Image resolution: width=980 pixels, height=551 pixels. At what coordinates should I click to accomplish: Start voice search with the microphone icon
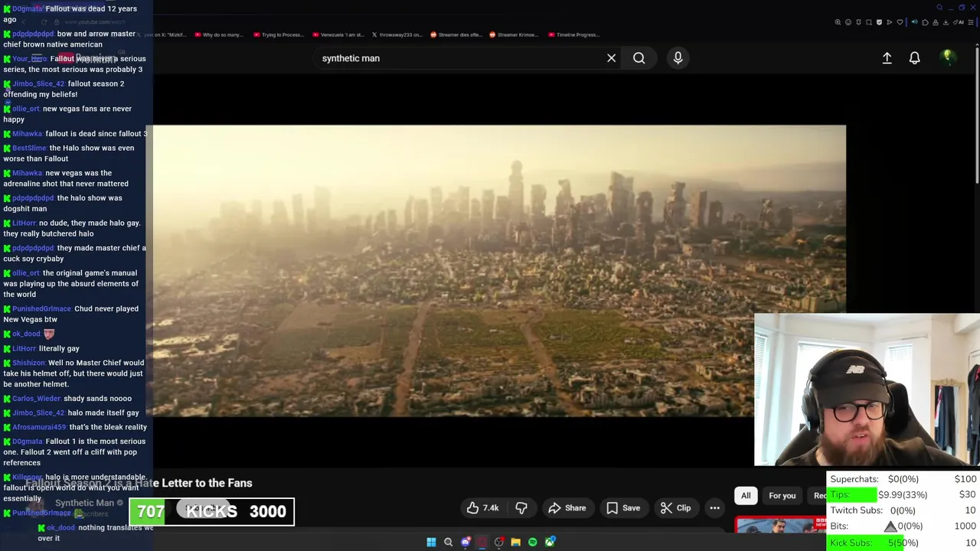click(x=678, y=58)
